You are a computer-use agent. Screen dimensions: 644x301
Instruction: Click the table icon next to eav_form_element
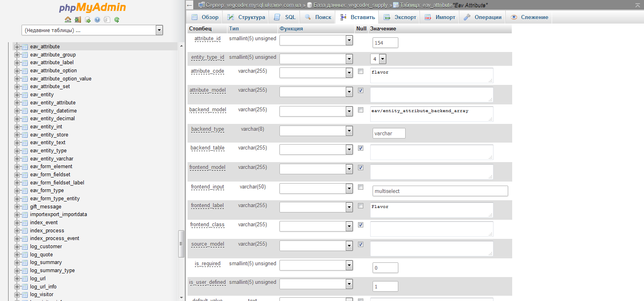pyautogui.click(x=25, y=167)
